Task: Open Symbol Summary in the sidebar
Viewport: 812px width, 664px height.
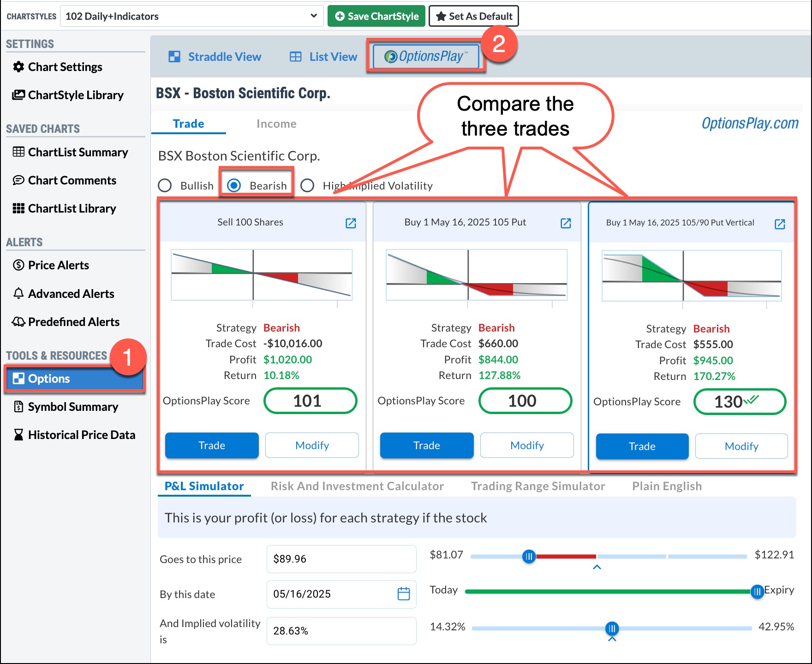Action: 73,407
